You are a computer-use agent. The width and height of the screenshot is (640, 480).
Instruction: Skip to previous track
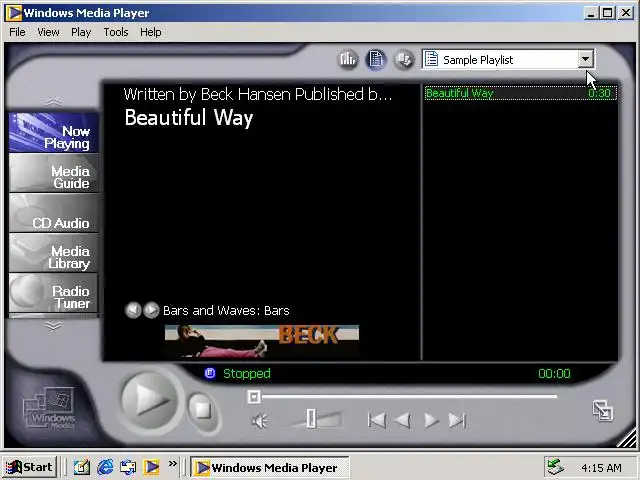[376, 420]
